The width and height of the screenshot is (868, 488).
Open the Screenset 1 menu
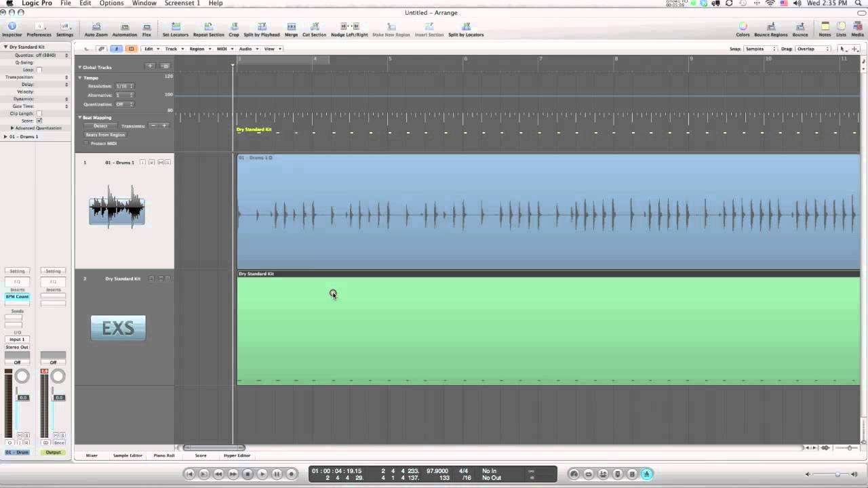[182, 3]
